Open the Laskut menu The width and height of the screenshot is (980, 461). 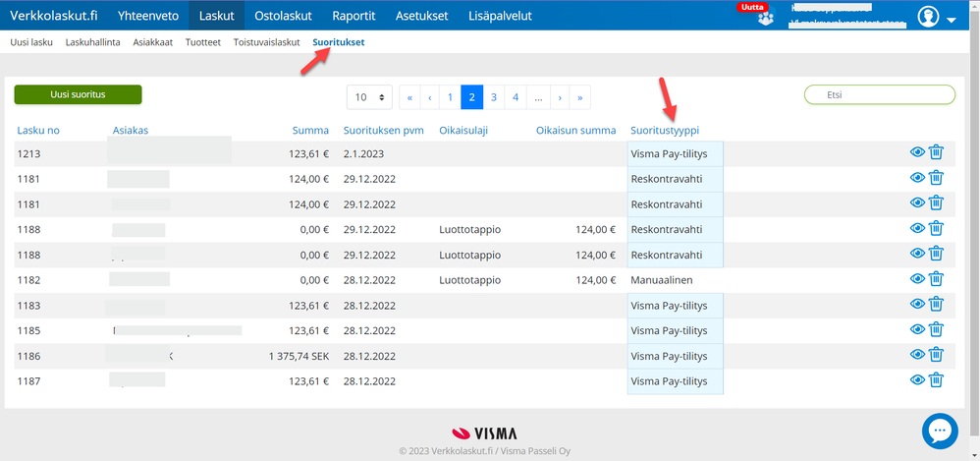(216, 16)
